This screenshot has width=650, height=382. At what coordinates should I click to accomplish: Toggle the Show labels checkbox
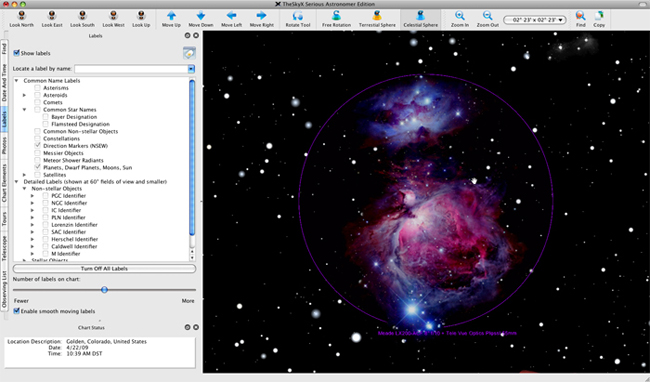click(x=17, y=53)
